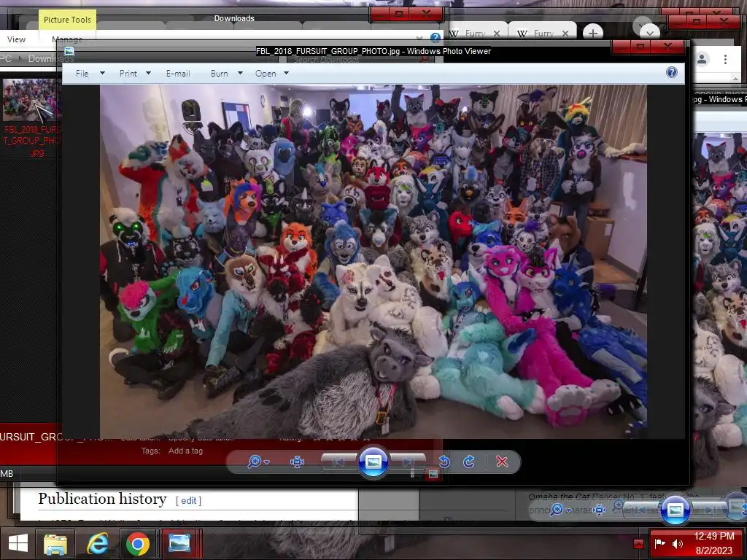Click scrollbar up arrow in Chrome page
This screenshot has width=747, height=560.
click(735, 79)
